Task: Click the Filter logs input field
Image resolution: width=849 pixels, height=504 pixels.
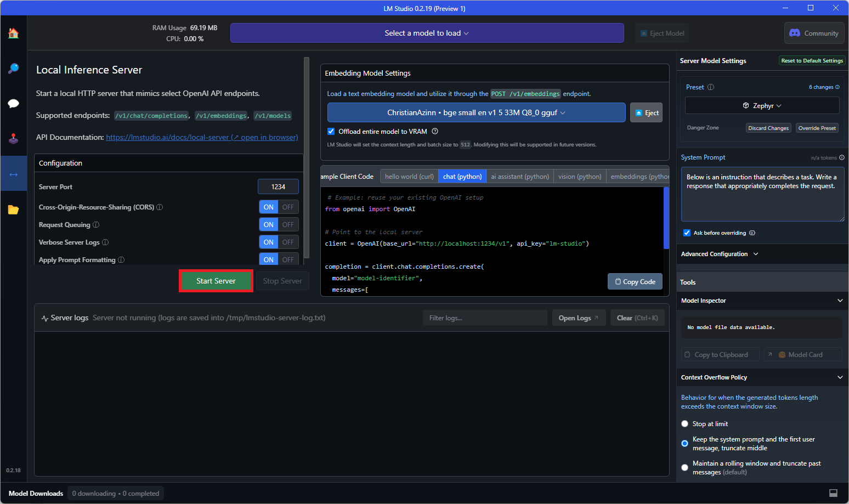Action: (x=484, y=318)
